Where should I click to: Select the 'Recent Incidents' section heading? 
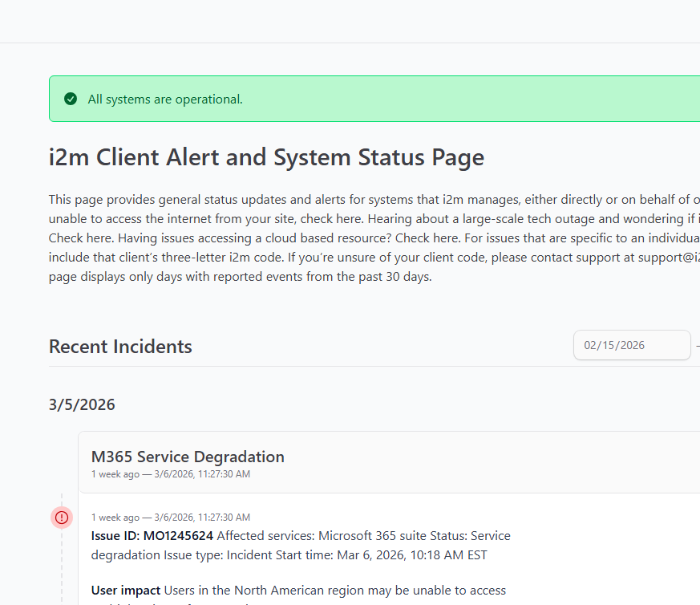point(120,347)
